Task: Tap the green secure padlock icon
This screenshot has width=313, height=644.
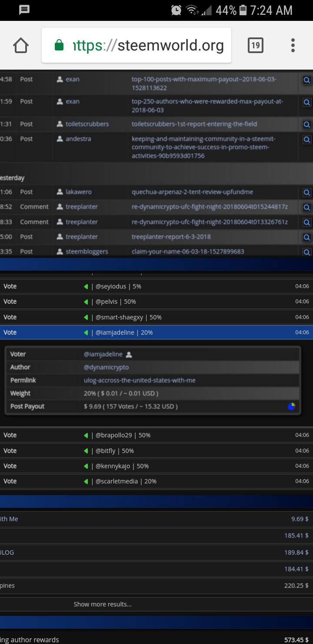Action: (x=59, y=45)
